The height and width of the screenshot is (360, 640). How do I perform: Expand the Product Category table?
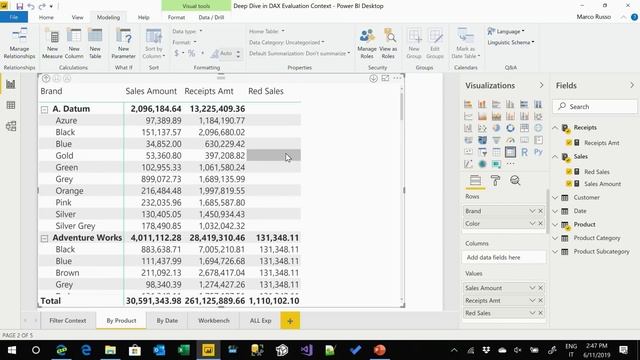coord(555,238)
